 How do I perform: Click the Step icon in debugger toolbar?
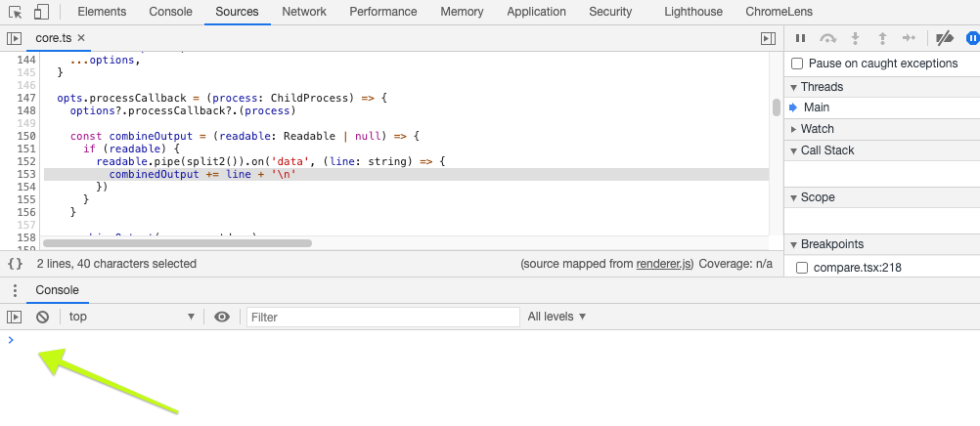(x=909, y=38)
